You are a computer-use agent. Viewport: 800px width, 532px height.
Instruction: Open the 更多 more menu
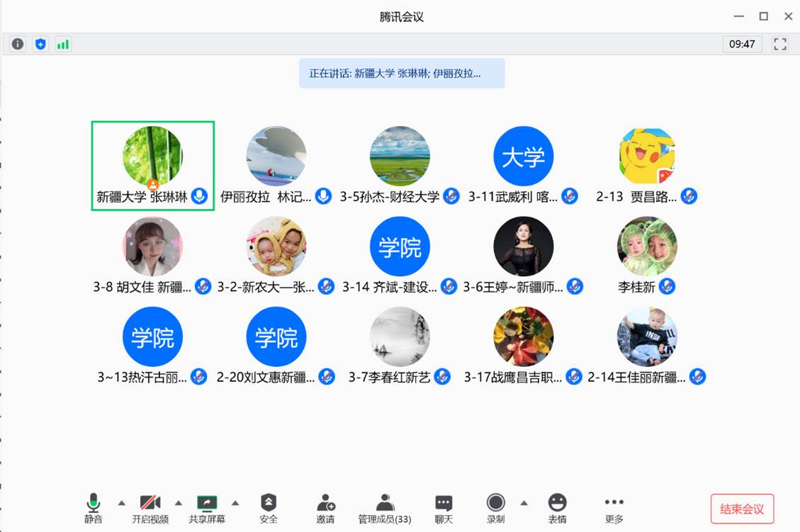(614, 508)
